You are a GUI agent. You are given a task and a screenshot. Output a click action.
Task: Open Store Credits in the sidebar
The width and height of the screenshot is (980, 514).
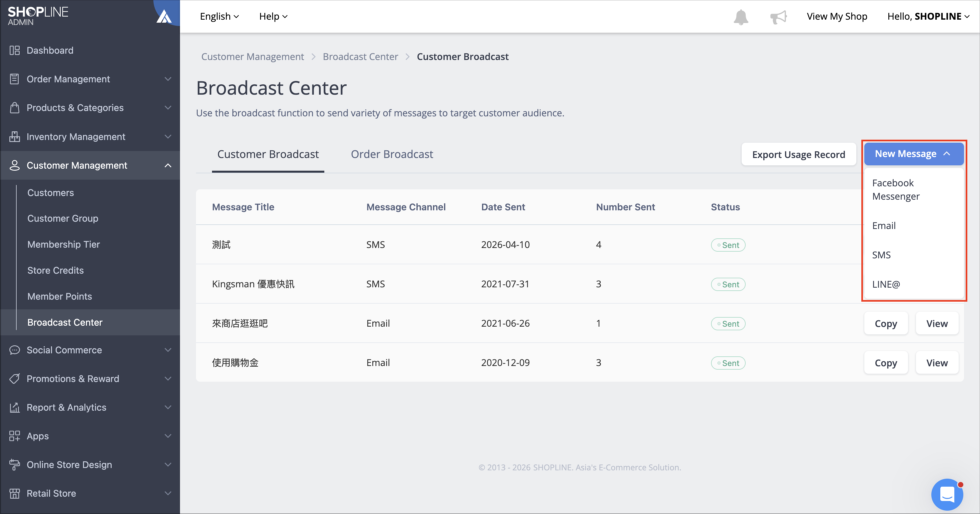pyautogui.click(x=56, y=270)
